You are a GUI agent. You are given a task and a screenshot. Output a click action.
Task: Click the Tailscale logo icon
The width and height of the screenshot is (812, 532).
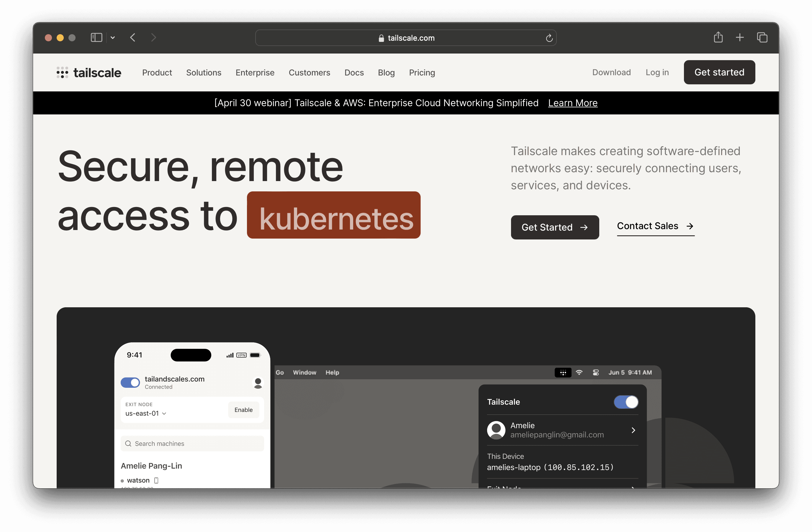point(63,73)
